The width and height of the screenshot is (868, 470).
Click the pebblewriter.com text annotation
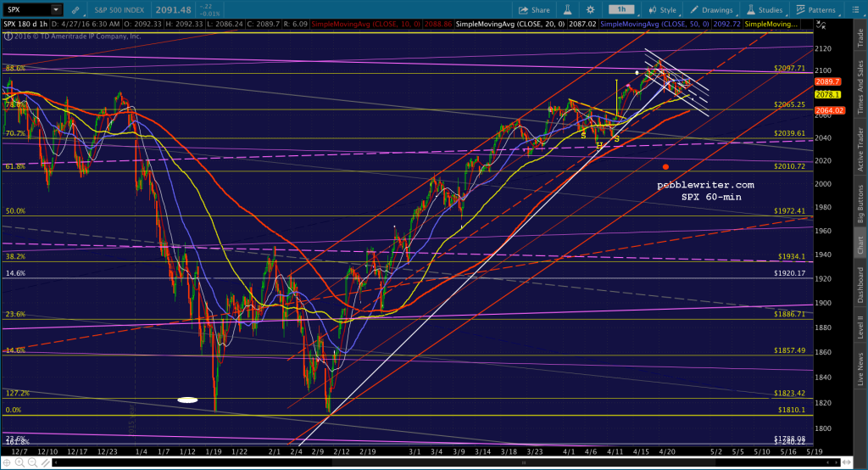point(705,185)
